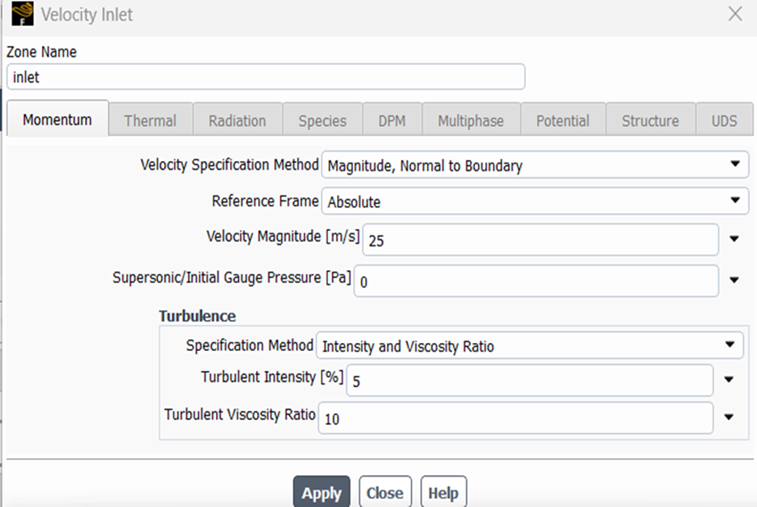Click arrow beside Velocity Magnitude field
The height and width of the screenshot is (507, 757).
tap(735, 239)
